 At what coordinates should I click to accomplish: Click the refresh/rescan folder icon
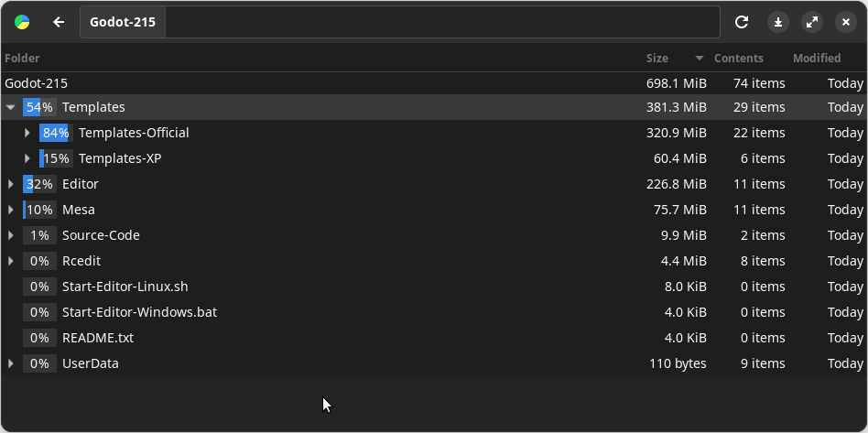(x=742, y=22)
